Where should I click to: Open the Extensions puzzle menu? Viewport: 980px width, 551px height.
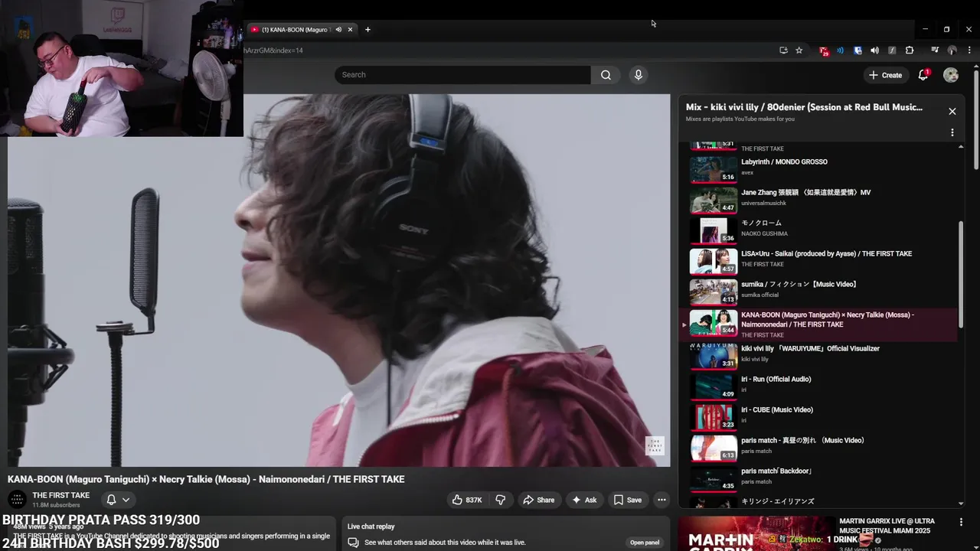[x=910, y=51]
